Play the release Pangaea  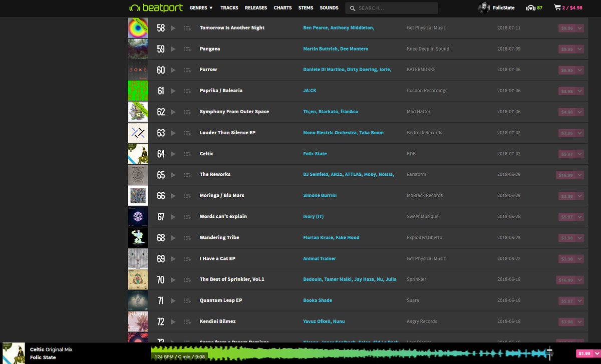pyautogui.click(x=173, y=49)
